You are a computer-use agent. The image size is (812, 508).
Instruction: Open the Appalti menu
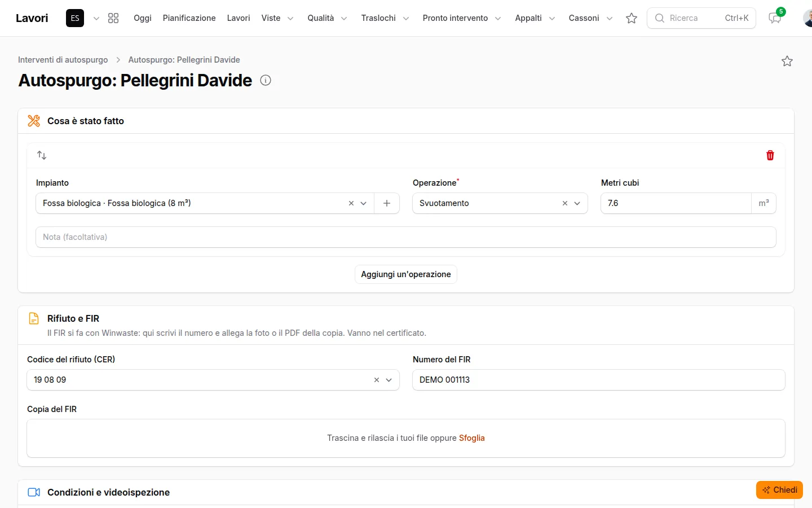535,18
